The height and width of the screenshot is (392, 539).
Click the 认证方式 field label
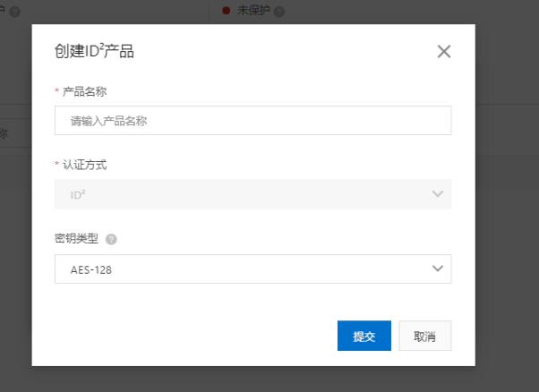coord(84,165)
